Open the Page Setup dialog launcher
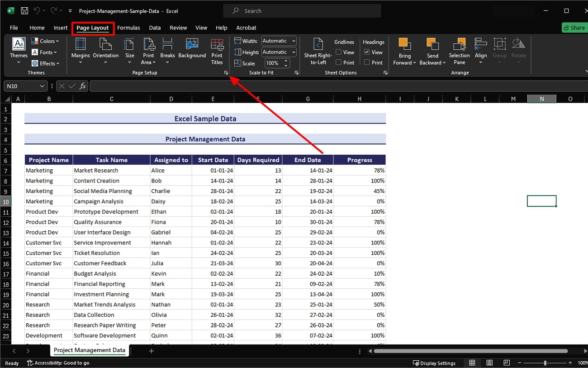The image size is (588, 368). [x=226, y=72]
